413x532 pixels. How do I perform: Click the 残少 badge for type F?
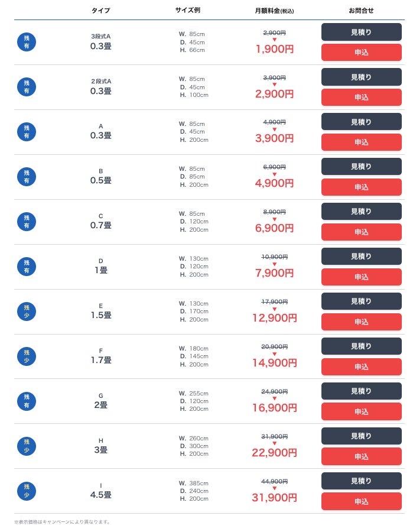(x=27, y=356)
